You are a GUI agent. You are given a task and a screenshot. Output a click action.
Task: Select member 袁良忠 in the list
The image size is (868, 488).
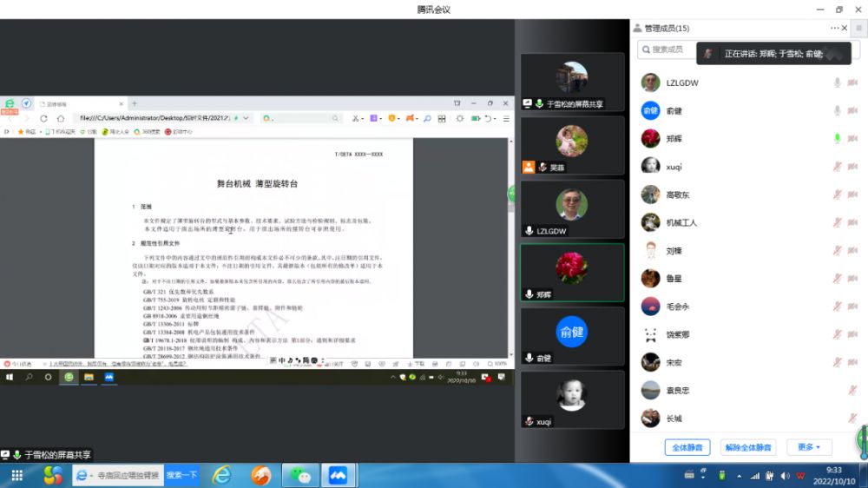(x=749, y=390)
